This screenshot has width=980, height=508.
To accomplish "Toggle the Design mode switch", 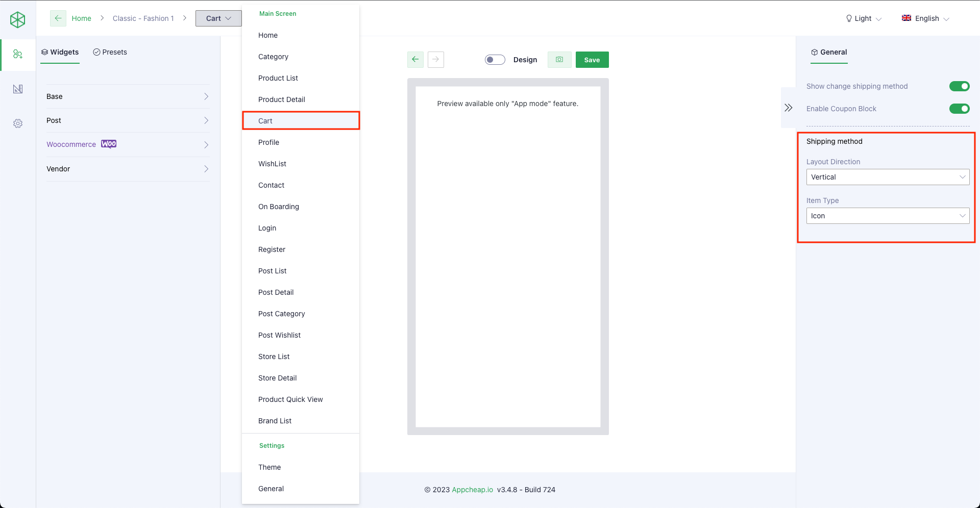I will coord(495,60).
